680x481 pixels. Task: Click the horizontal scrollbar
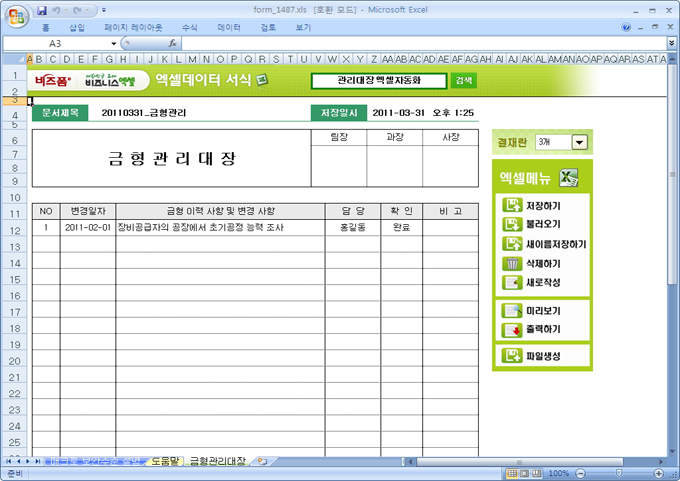click(x=520, y=462)
